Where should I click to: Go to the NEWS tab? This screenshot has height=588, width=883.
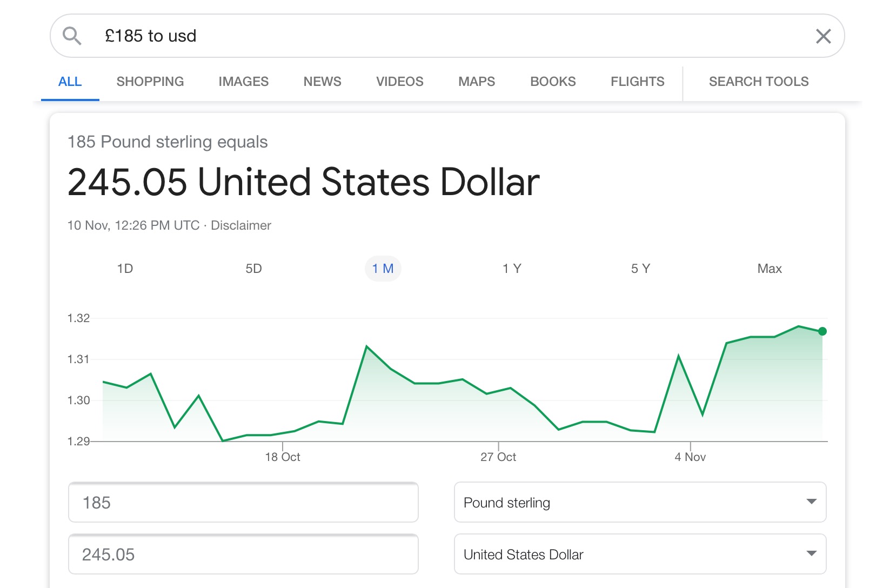(x=322, y=82)
